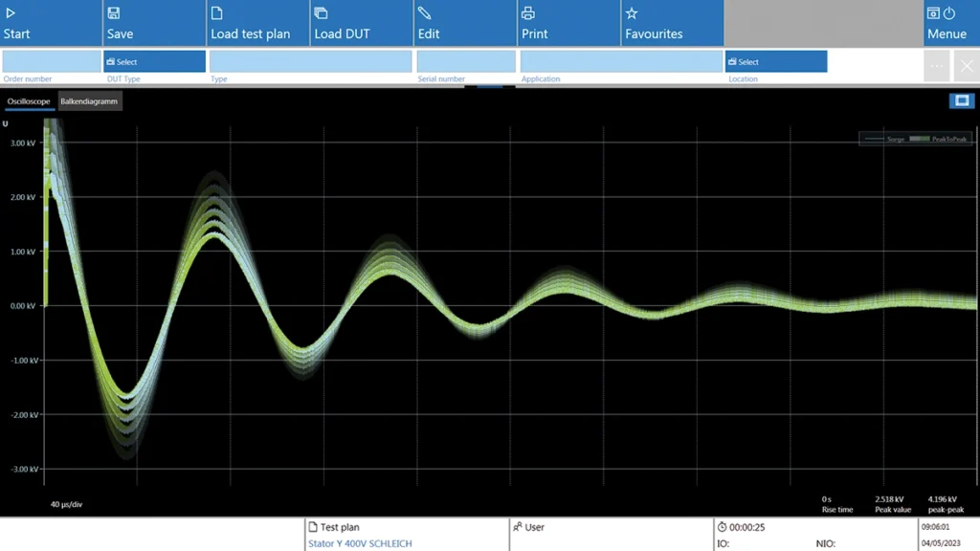This screenshot has height=551, width=980.
Task: Select the Edit pencil tool
Action: (425, 13)
